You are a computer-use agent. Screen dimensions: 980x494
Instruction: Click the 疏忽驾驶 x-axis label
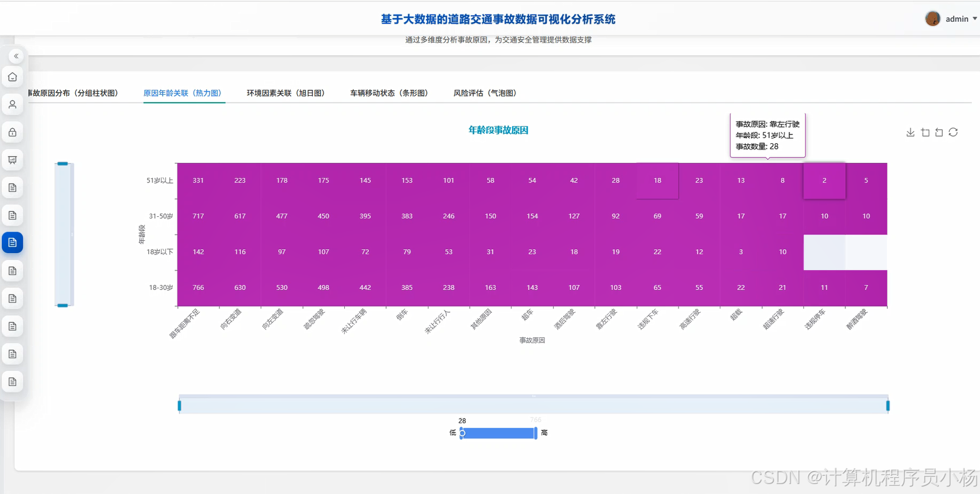pos(314,319)
